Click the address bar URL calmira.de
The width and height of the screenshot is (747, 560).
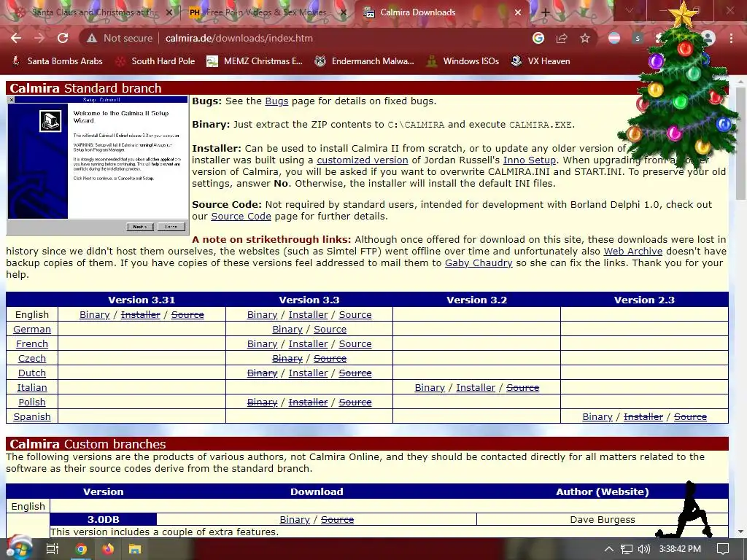coord(239,38)
